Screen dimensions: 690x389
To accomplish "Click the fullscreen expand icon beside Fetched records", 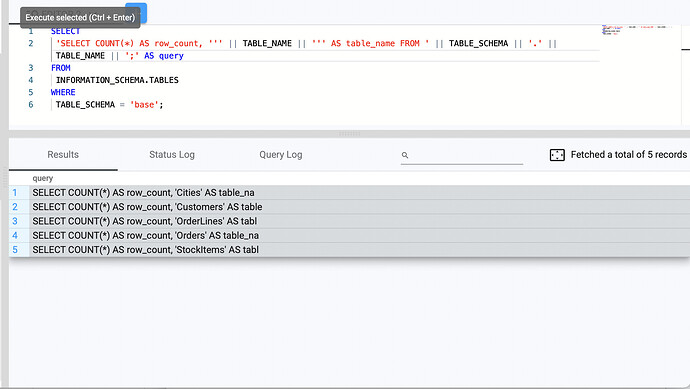I will tap(557, 155).
